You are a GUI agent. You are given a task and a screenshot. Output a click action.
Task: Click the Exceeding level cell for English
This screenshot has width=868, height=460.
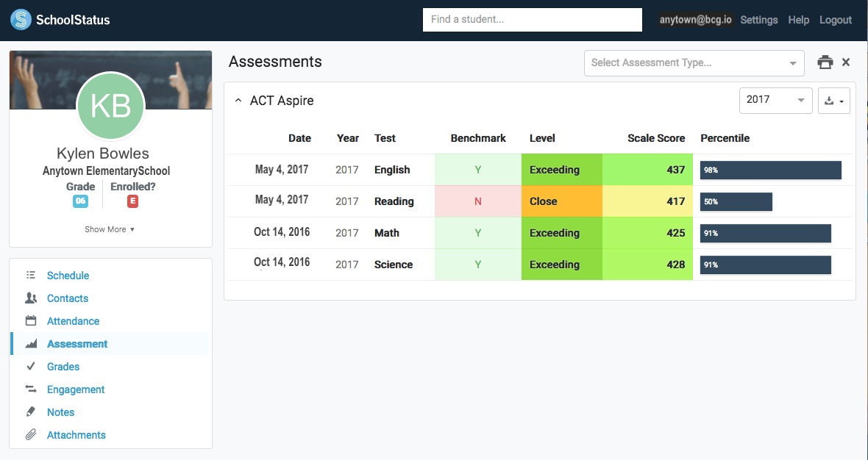561,170
